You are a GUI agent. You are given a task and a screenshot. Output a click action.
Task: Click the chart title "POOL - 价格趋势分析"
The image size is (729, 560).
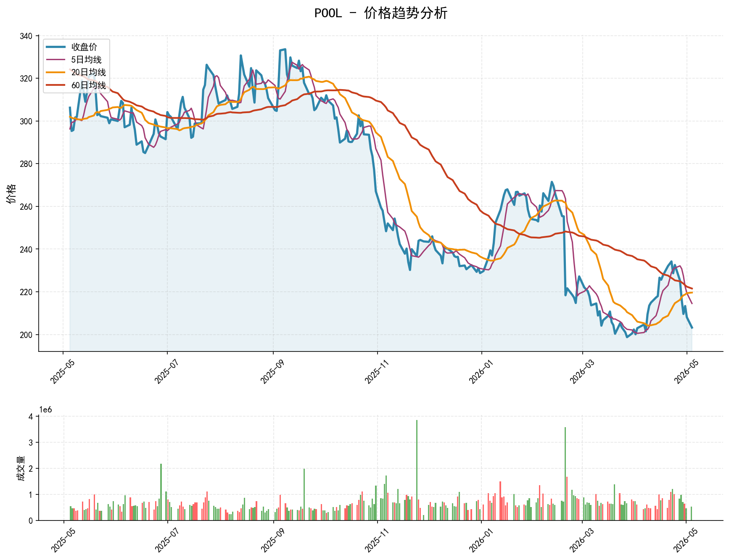380,13
